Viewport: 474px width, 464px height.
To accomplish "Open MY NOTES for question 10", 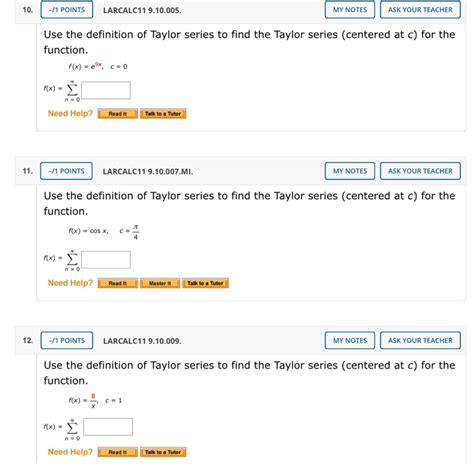I will pos(350,10).
